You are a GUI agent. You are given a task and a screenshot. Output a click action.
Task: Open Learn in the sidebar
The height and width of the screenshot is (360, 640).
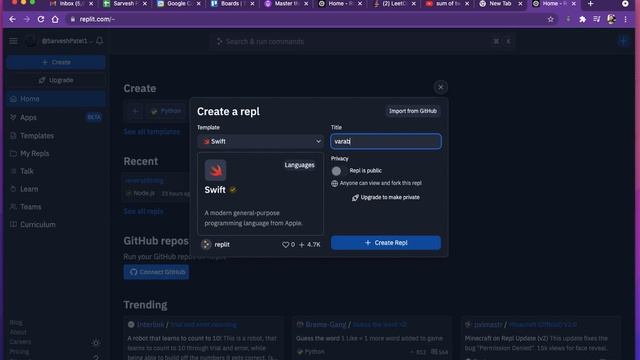coord(56,189)
